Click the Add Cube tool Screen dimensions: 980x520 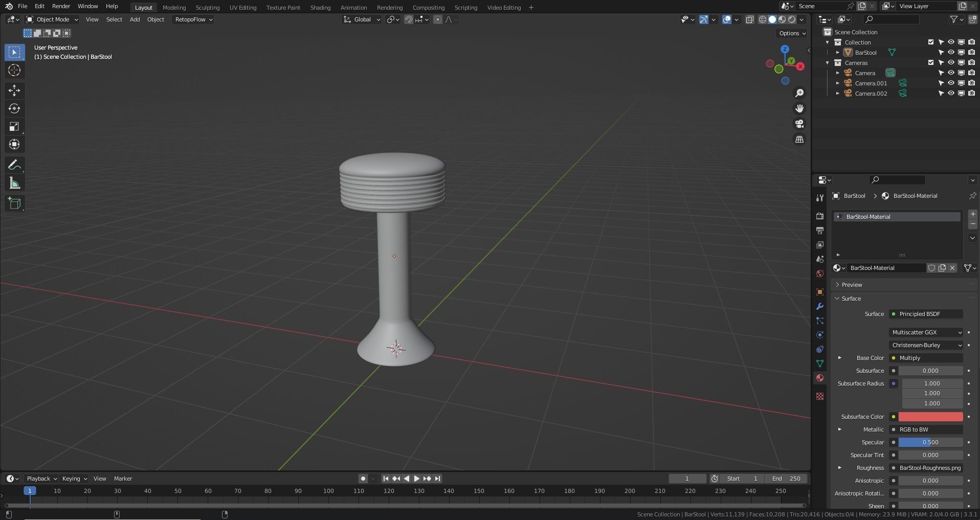(x=14, y=204)
